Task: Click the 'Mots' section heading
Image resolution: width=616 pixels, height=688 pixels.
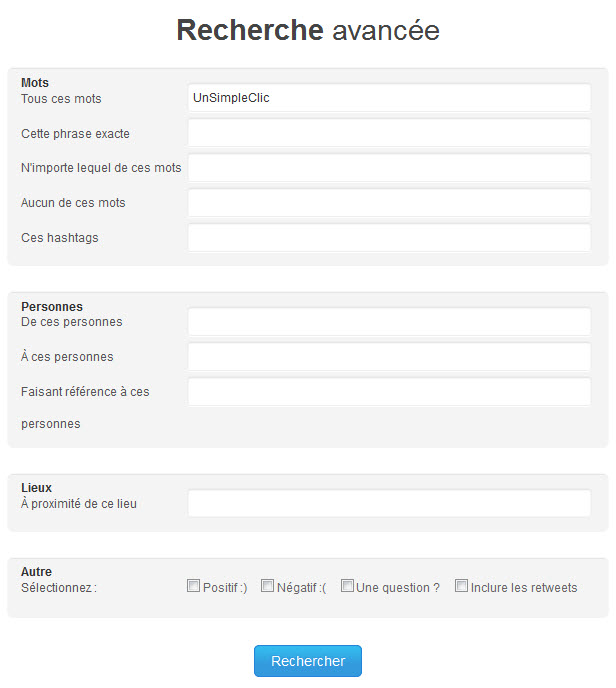Action: pos(35,82)
